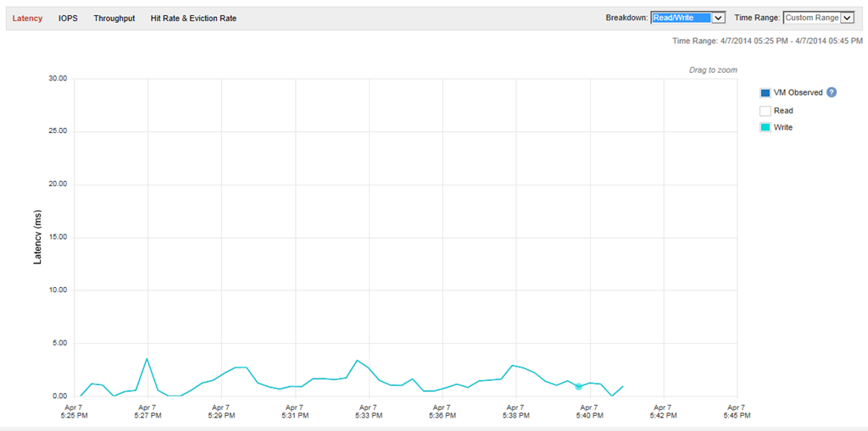Enable the Read series checkbox
This screenshot has height=431, width=868.
click(765, 110)
